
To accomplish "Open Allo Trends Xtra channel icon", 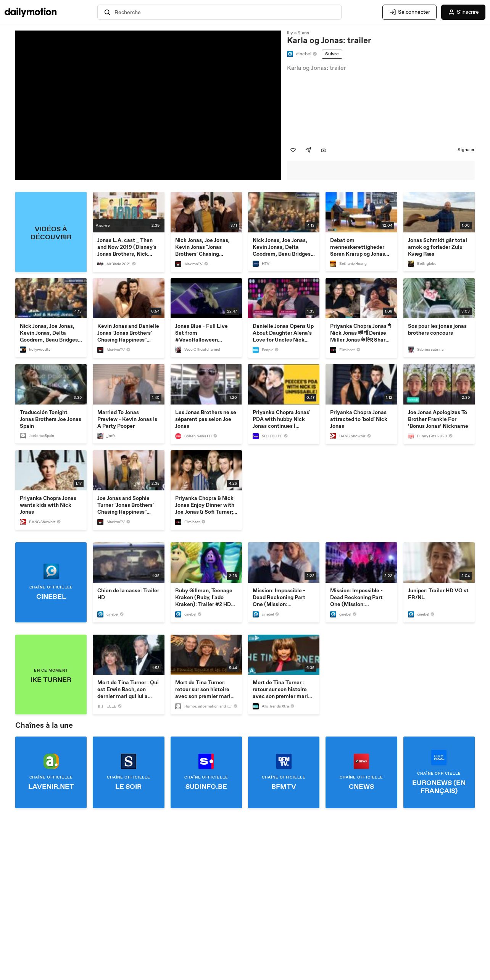I will 256,706.
